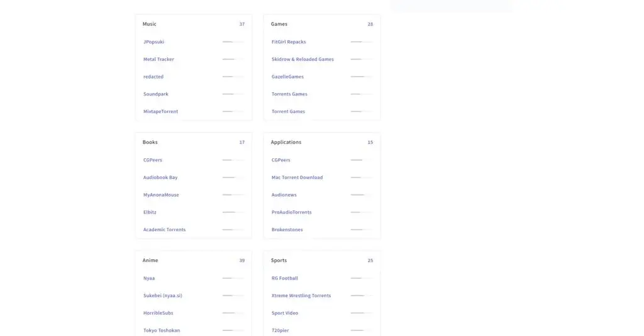The width and height of the screenshot is (644, 336).
Task: Click the Sports category heading
Action: click(279, 261)
